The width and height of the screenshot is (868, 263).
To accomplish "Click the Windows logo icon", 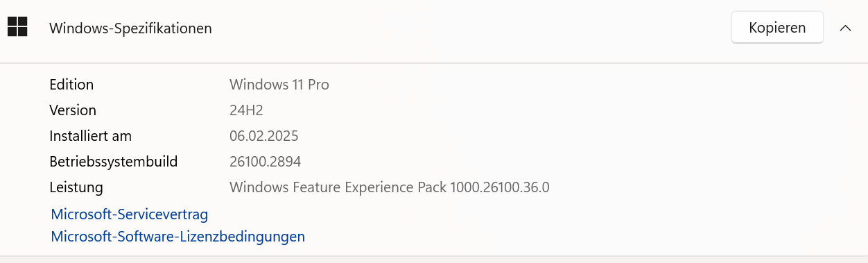I will point(17,27).
